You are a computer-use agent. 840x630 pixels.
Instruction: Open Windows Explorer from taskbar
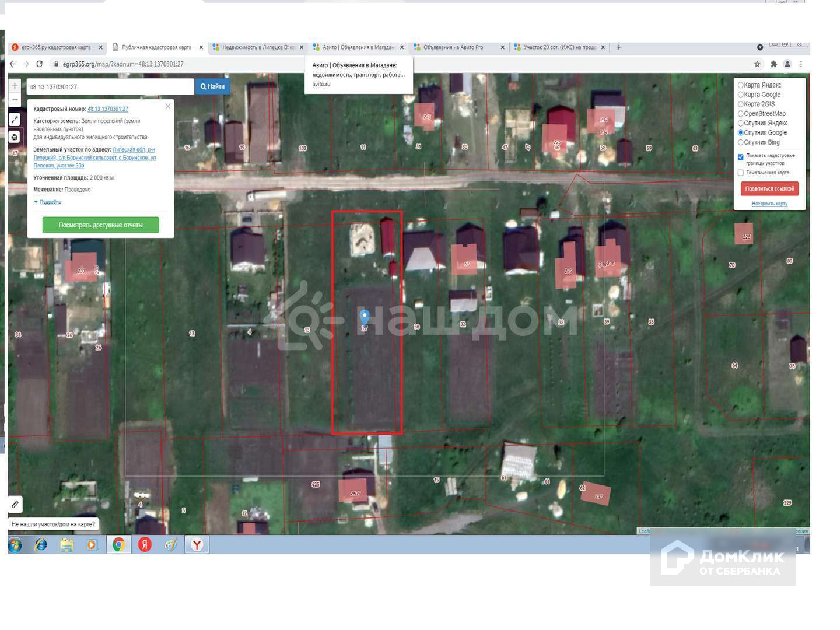click(66, 545)
